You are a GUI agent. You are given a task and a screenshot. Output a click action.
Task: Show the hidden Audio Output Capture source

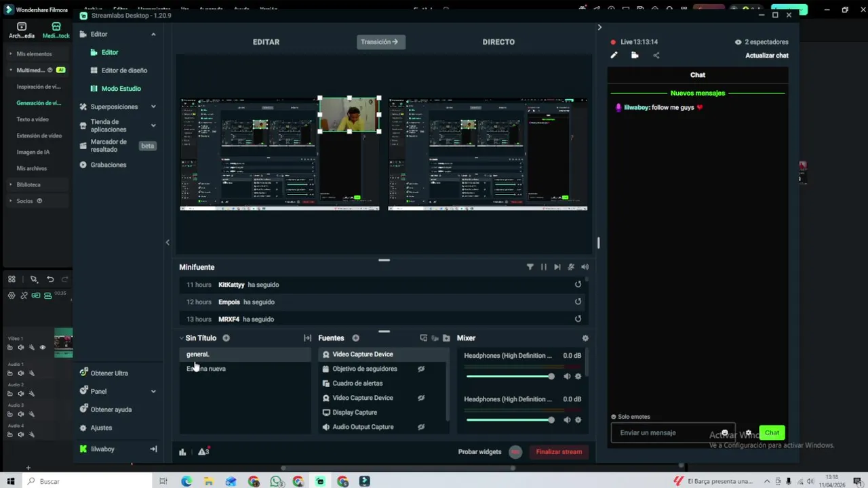421,427
